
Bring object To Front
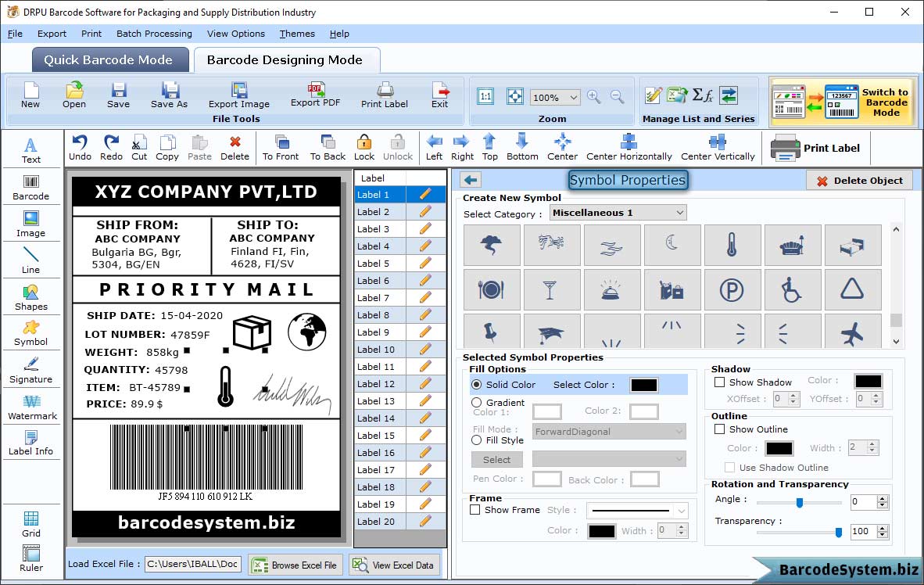(281, 148)
